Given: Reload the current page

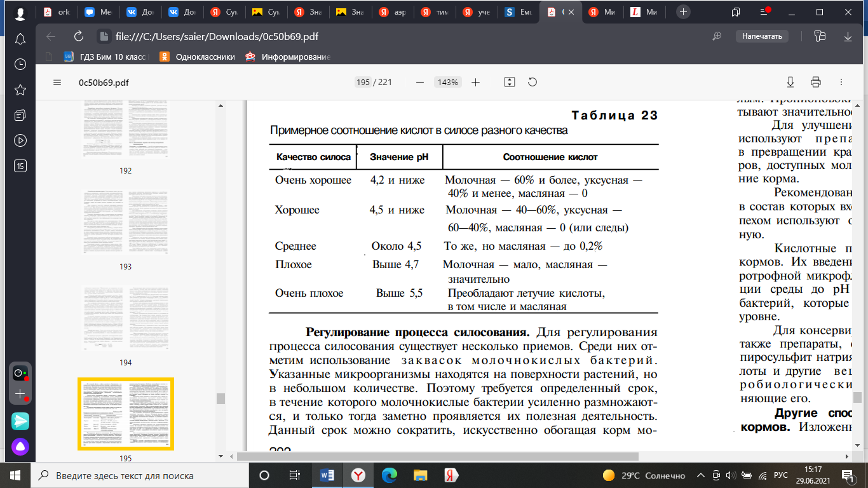Looking at the screenshot, I should pyautogui.click(x=79, y=36).
